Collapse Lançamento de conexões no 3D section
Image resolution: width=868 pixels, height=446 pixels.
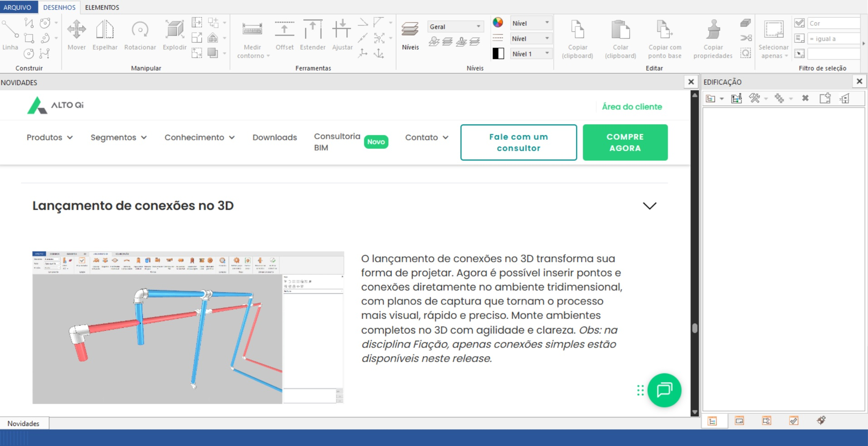pyautogui.click(x=649, y=206)
